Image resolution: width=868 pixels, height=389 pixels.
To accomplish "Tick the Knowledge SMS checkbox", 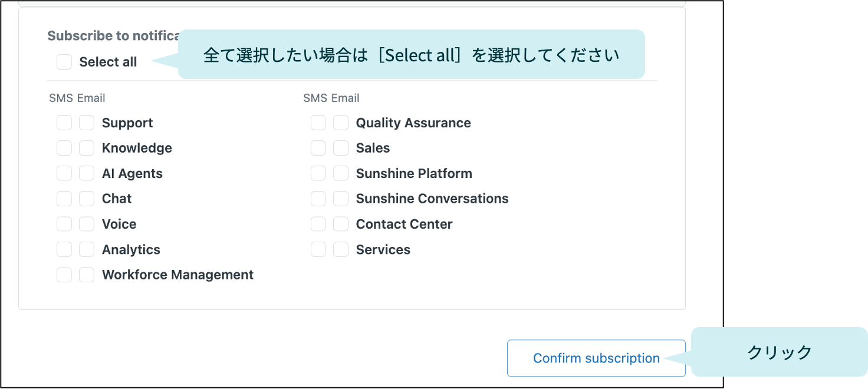I will coord(64,148).
